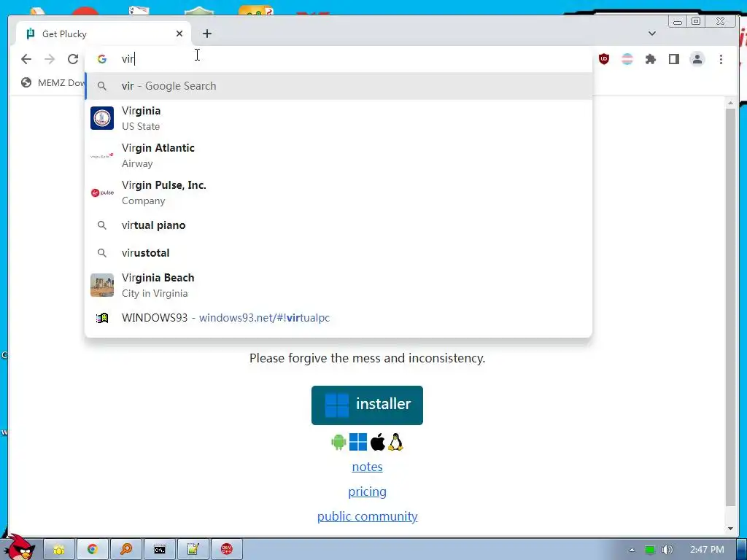Viewport: 747px width, 560px height.
Task: Select the 'vir - Google Search' suggestion
Action: [x=338, y=86]
